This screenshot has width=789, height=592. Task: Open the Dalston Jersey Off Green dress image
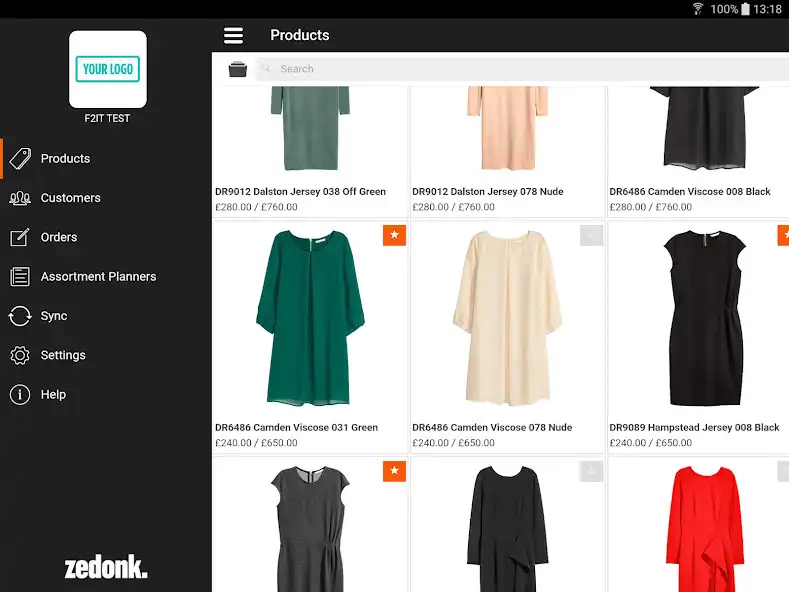pos(310,128)
